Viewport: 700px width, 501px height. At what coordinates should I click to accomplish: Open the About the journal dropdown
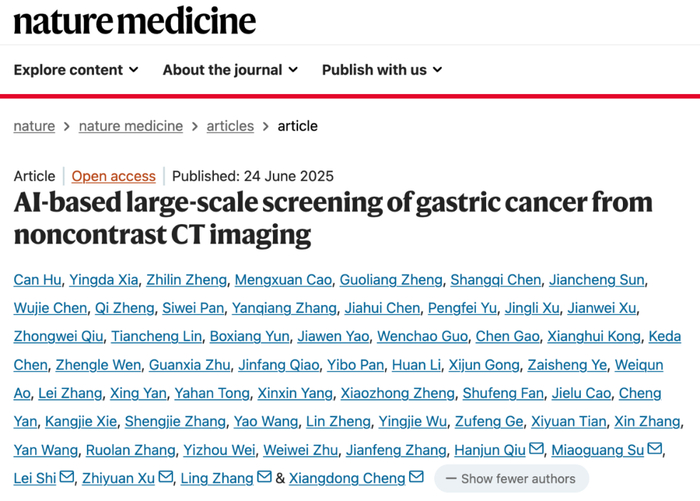coord(230,70)
